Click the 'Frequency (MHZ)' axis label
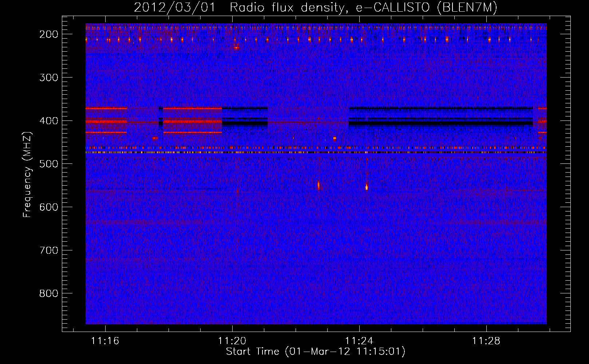 pyautogui.click(x=27, y=174)
